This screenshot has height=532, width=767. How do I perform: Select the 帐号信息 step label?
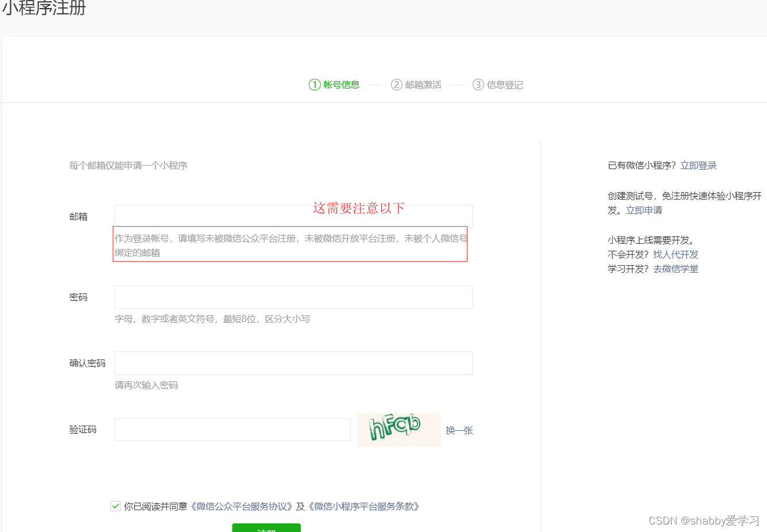pos(341,85)
